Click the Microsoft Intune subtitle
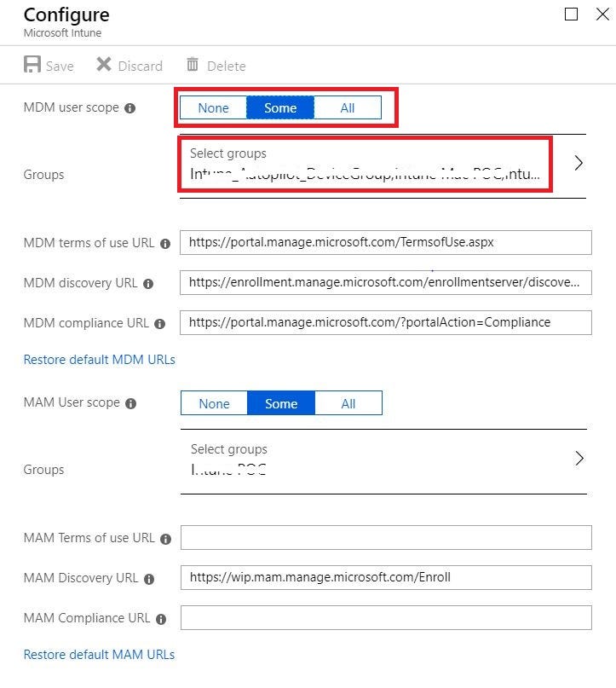Image resolution: width=616 pixels, height=688 pixels. pos(62,33)
